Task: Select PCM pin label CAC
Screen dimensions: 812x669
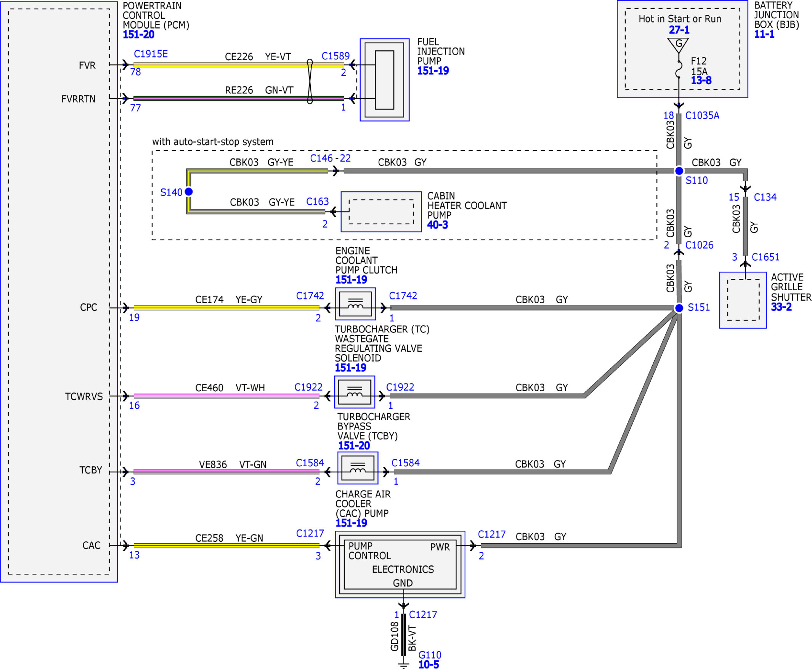Action: coord(91,545)
